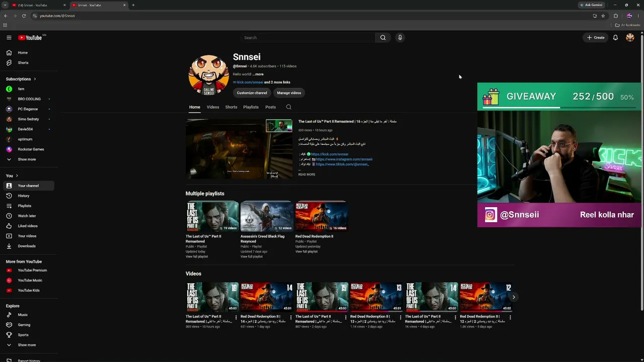
Task: Bookmark this page with the star icon
Action: (x=603, y=16)
